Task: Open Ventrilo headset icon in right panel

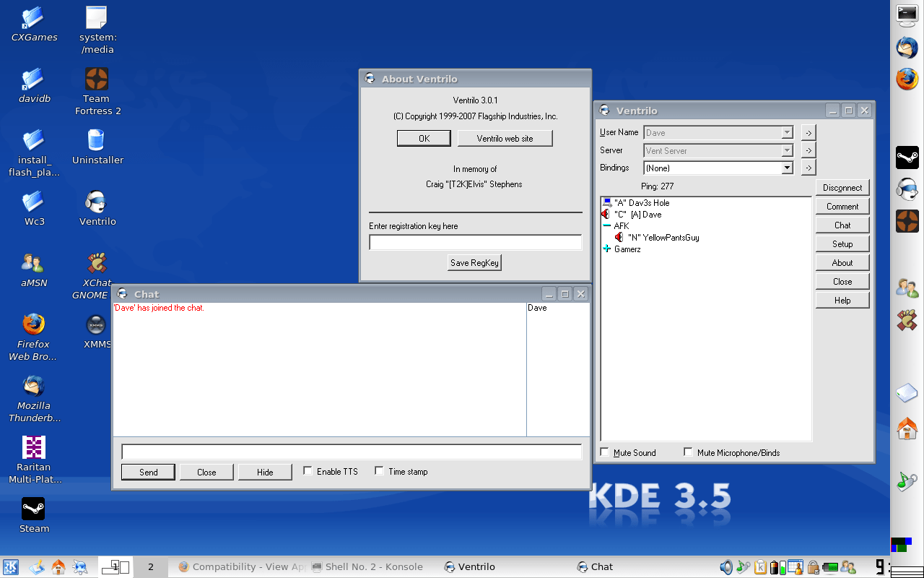Action: click(907, 189)
